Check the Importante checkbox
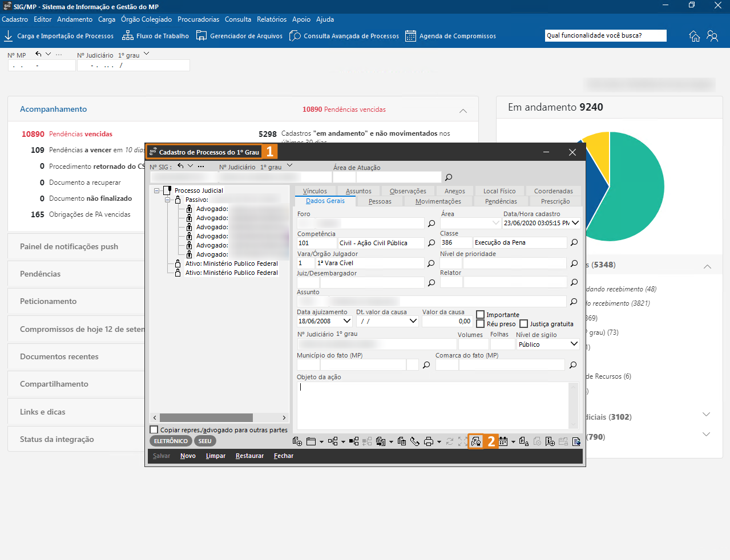730x560 pixels. 481,315
